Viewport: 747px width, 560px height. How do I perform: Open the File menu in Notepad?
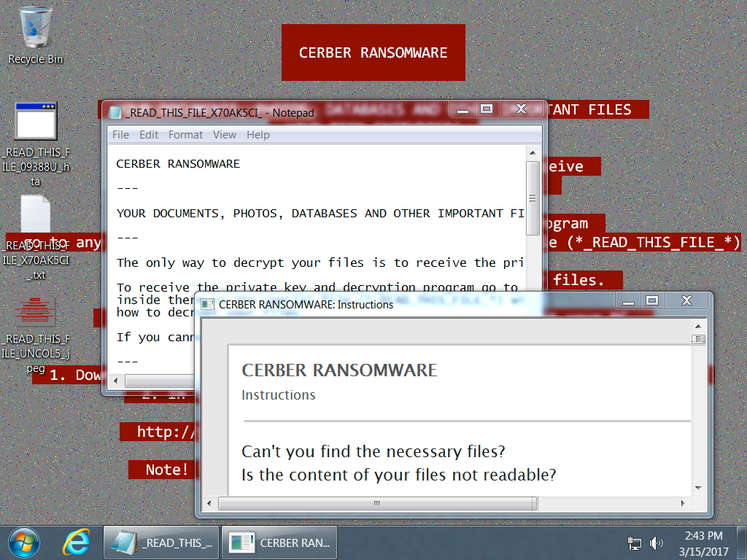click(120, 135)
